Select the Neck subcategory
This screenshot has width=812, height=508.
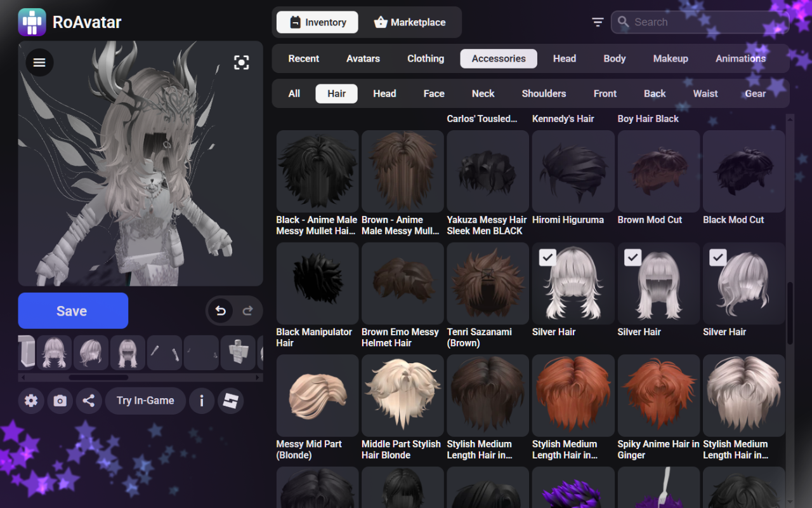(x=483, y=93)
